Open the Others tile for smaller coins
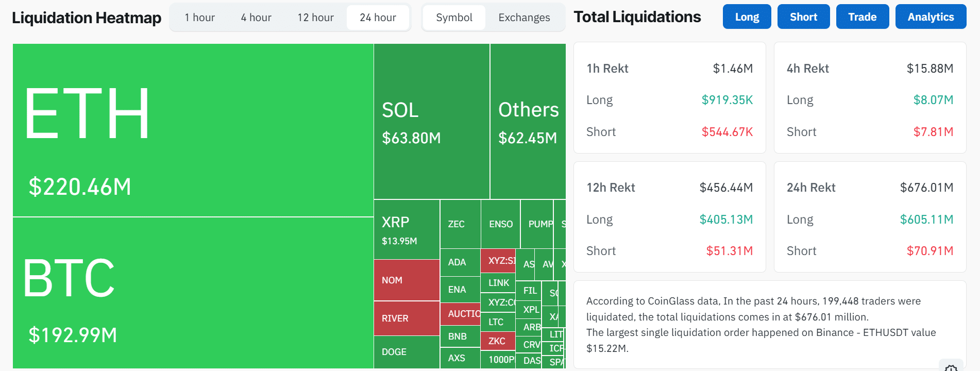Viewport: 980px width, 371px height. (x=528, y=121)
